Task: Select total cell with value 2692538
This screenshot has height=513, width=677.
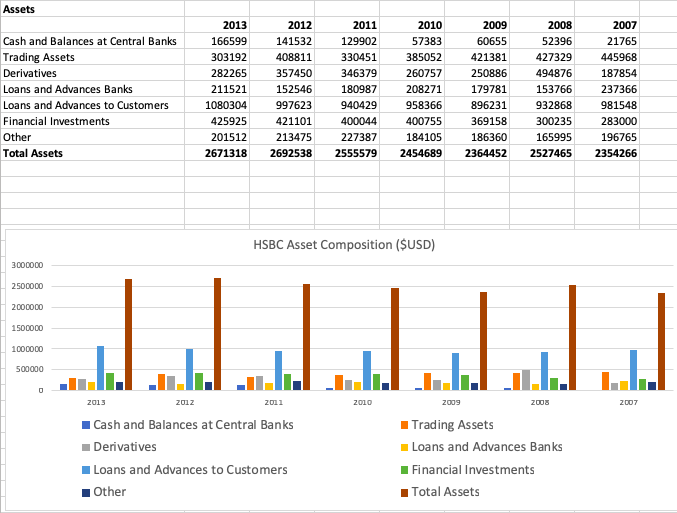Action: (282, 153)
